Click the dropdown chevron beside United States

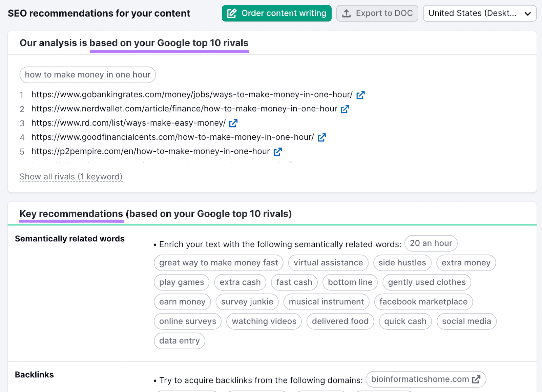coord(528,14)
